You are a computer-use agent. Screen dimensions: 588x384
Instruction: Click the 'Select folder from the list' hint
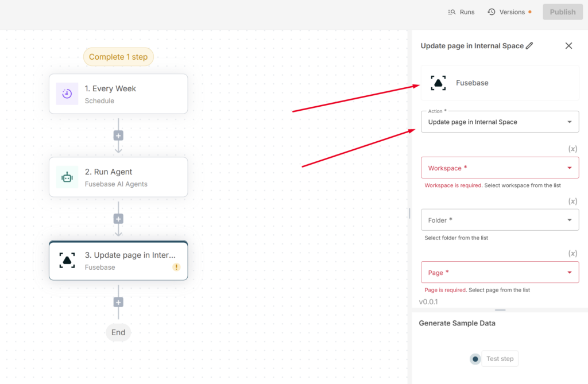457,238
